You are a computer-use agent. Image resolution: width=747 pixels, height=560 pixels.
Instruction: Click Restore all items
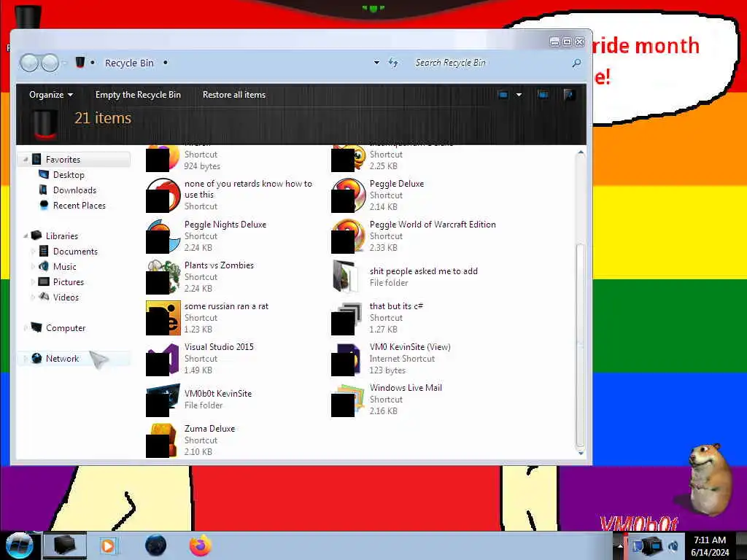(234, 95)
